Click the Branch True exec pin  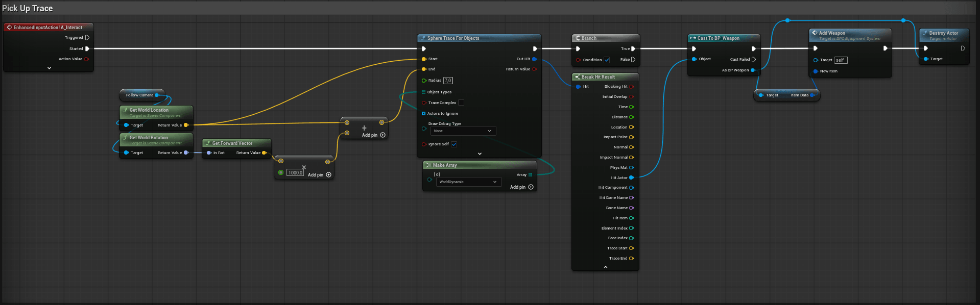pos(633,49)
